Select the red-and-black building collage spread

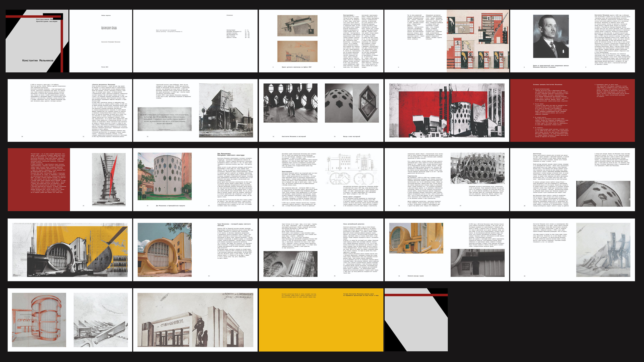tap(447, 110)
